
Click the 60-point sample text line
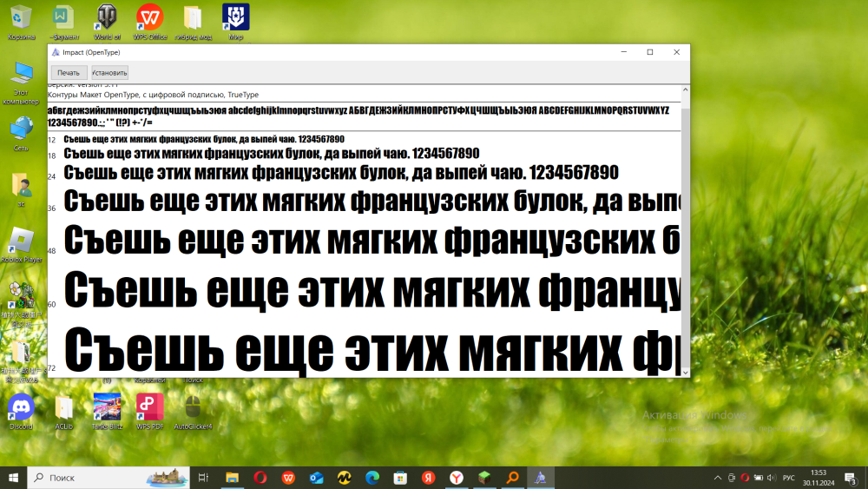372,290
